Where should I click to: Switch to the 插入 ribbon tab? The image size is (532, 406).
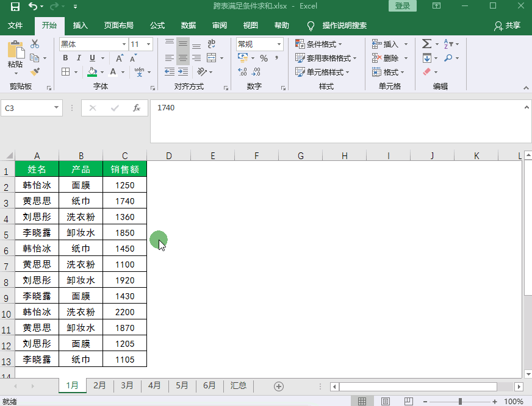tap(81, 26)
